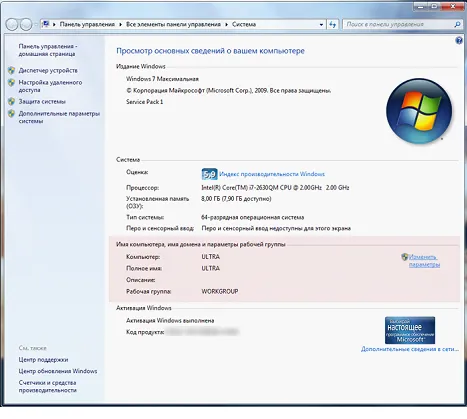Open the address bar history dropdown arrow

tap(321, 24)
